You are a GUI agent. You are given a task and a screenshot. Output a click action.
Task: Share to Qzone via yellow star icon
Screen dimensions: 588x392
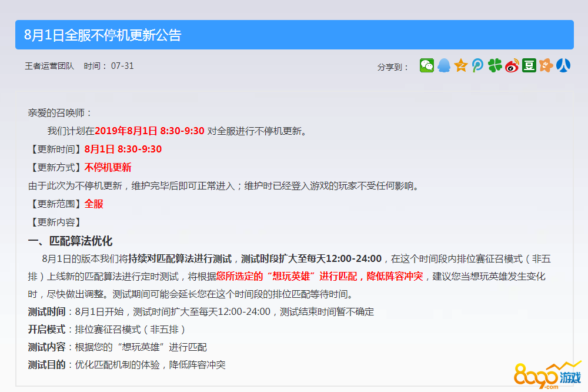coord(461,65)
